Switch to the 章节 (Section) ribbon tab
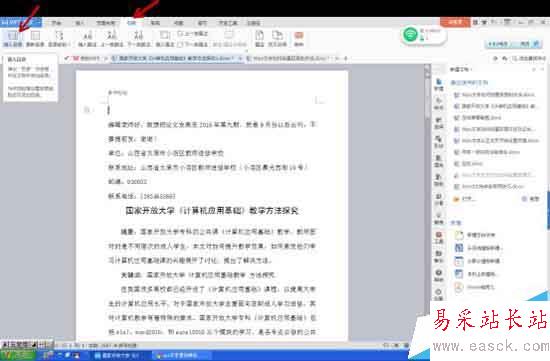The height and width of the screenshot is (361, 550). pyautogui.click(x=202, y=23)
